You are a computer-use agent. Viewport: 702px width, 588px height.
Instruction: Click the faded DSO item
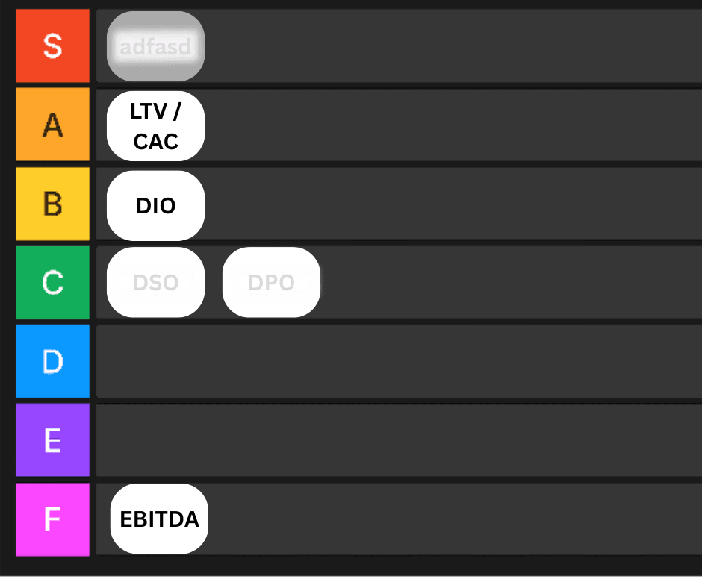156,283
